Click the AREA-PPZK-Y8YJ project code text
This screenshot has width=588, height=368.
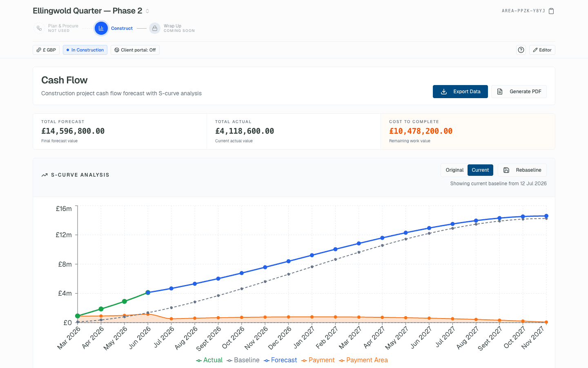point(523,11)
